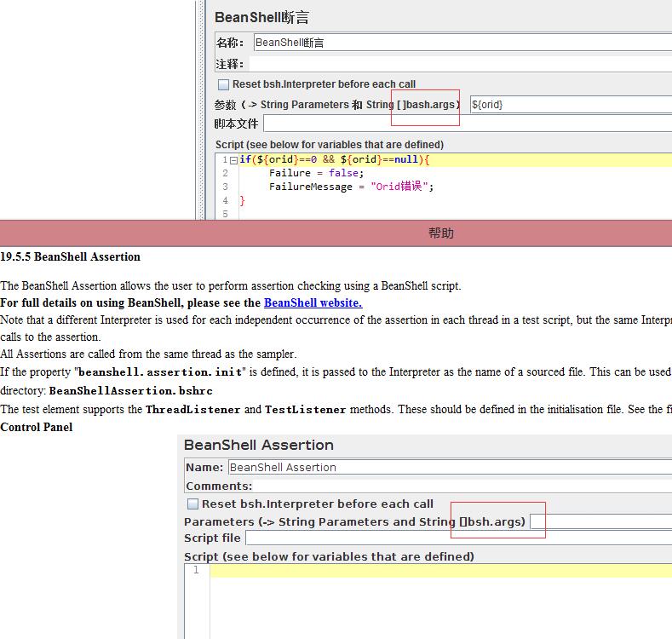This screenshot has width=672, height=639.
Task: Enable Reset bsh.Interpreter checkbox in help screenshot
Action: click(192, 504)
